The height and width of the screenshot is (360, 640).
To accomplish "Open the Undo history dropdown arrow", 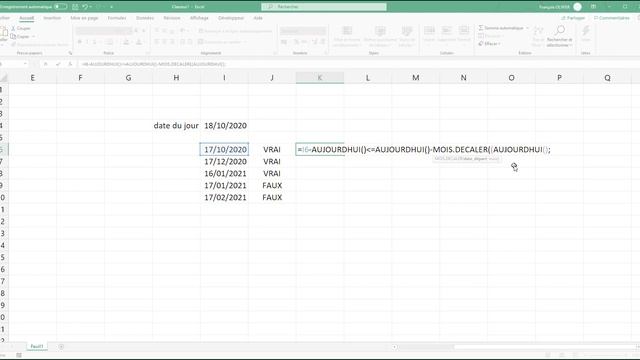I will 90,7.
